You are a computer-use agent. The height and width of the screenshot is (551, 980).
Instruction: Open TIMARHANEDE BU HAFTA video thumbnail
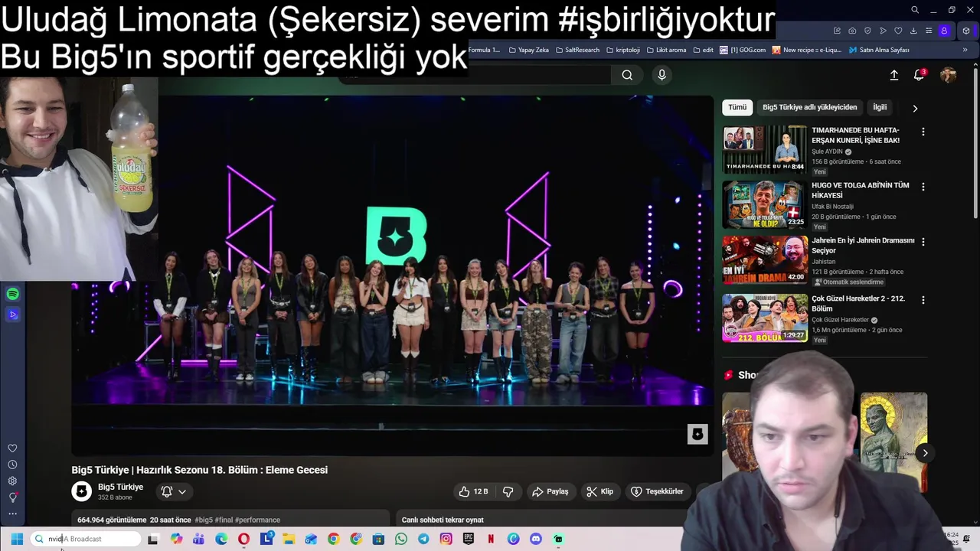coord(765,149)
